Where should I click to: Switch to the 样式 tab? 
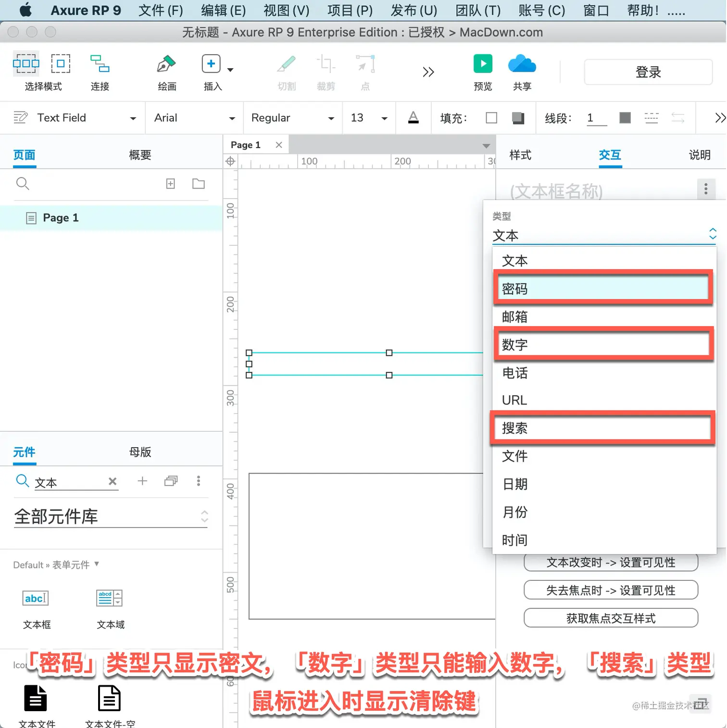point(520,155)
